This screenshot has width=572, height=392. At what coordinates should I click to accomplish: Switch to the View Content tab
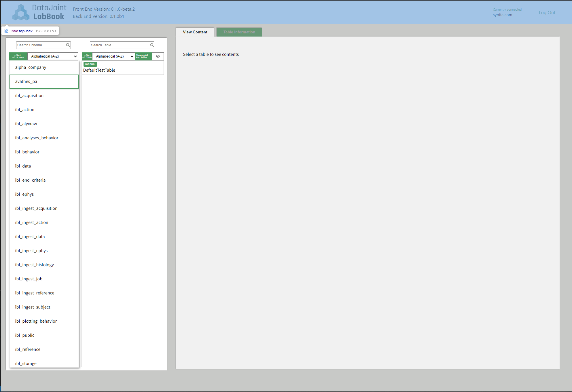(195, 32)
